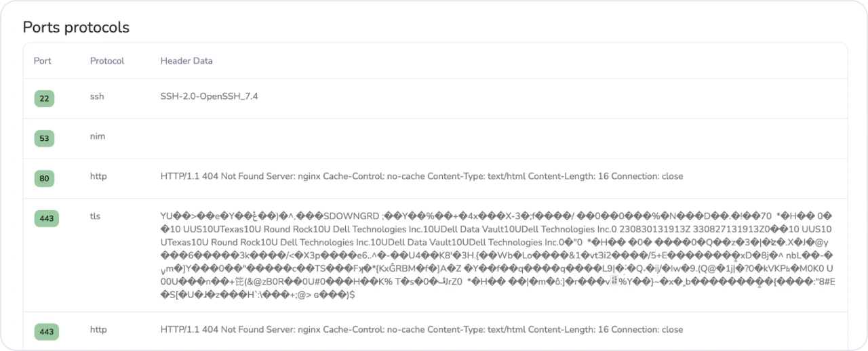Select the port 53 badge
868x351 pixels.
[x=44, y=139]
